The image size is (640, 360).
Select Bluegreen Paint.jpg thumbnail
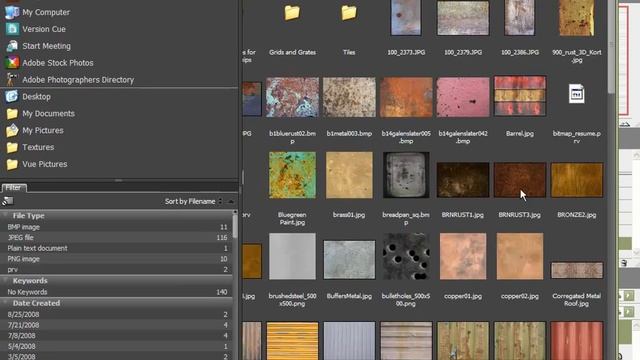pyautogui.click(x=292, y=175)
